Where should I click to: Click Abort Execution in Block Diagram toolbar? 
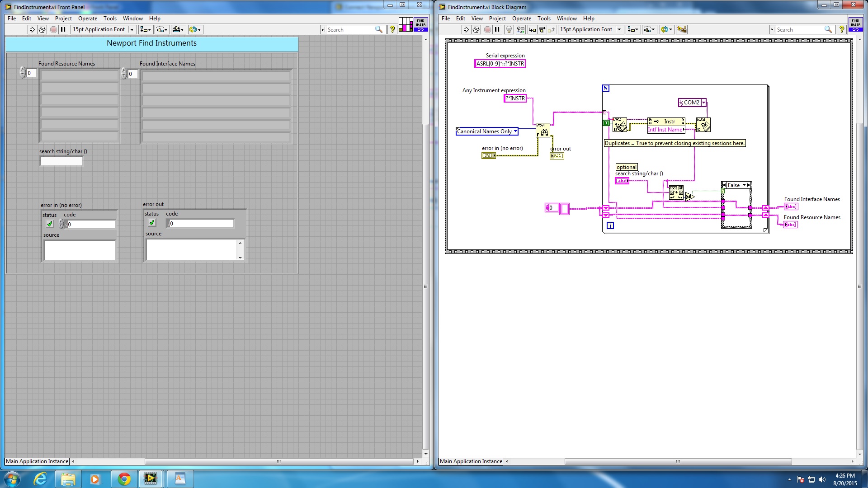pyautogui.click(x=487, y=29)
